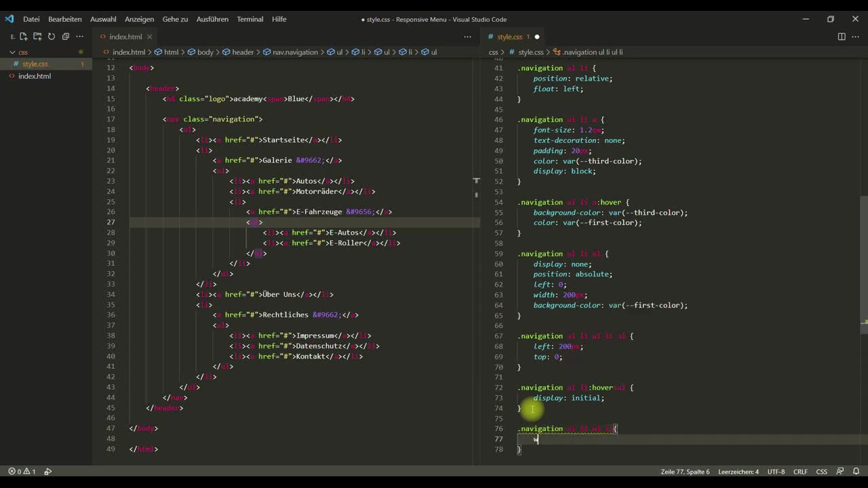Click 'display: initial;' on line 73

pos(568,398)
